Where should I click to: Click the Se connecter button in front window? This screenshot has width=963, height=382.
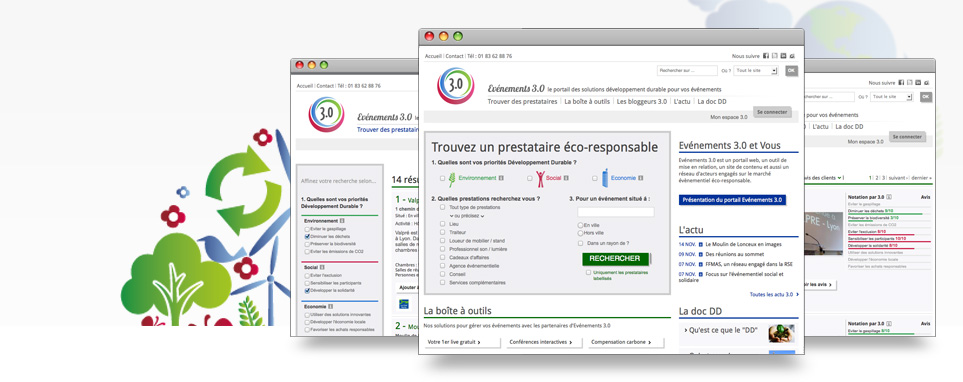pos(772,112)
